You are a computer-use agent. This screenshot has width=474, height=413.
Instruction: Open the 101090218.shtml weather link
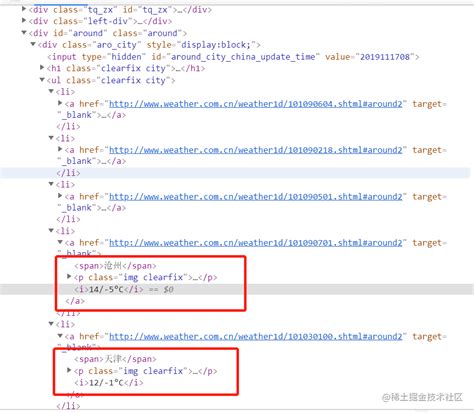[256, 150]
